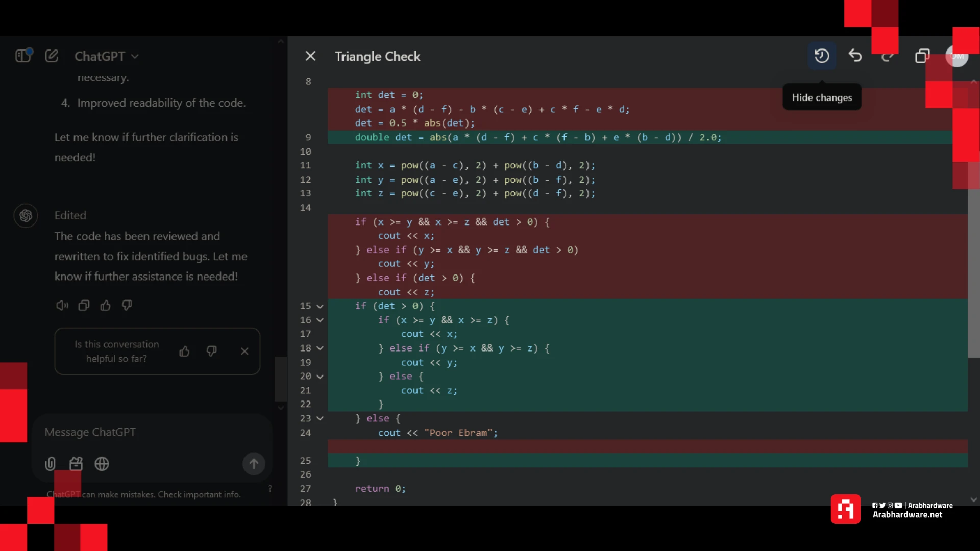The height and width of the screenshot is (551, 980).
Task: Click the ChatGPT response avatar icon
Action: [x=26, y=216]
